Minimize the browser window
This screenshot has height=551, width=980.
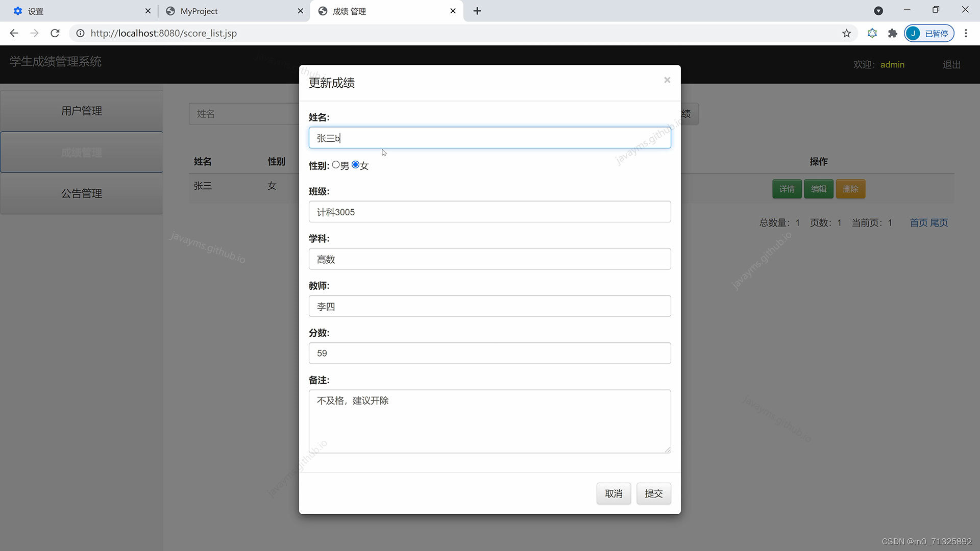tap(907, 10)
